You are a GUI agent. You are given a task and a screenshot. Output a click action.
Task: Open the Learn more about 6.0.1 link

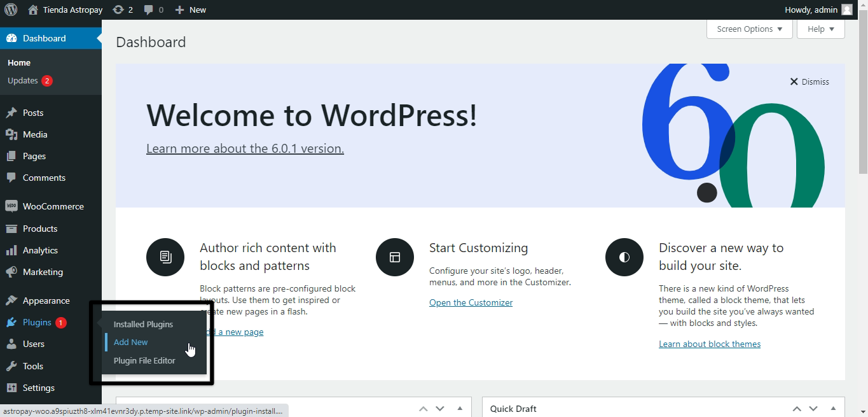tap(245, 148)
